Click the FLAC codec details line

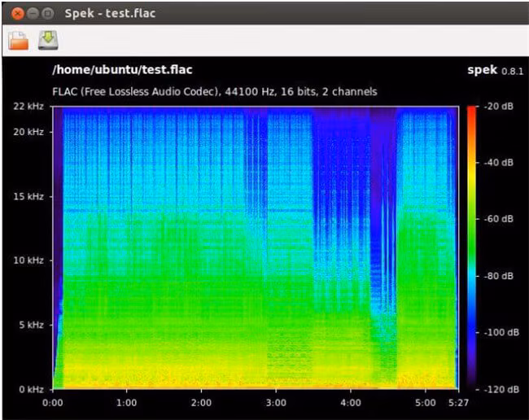[x=215, y=91]
